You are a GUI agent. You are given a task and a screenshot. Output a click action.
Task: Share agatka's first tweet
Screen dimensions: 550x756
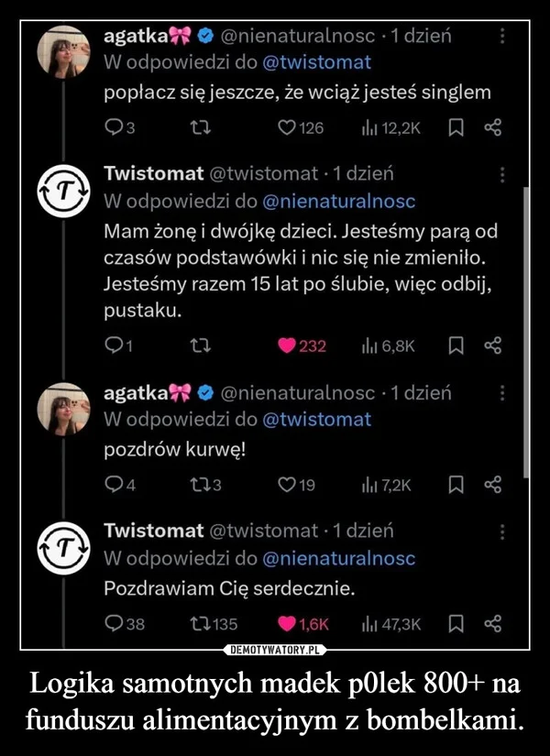pos(491,128)
